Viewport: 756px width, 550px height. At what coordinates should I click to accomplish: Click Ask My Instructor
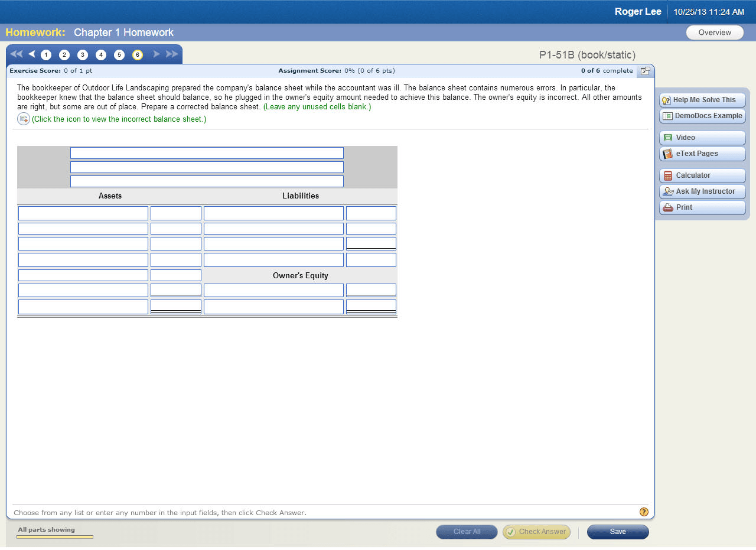702,191
